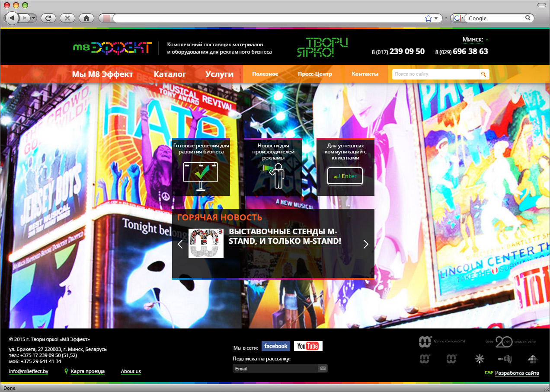
Task: Open the back/forward history dropdown
Action: click(x=34, y=18)
